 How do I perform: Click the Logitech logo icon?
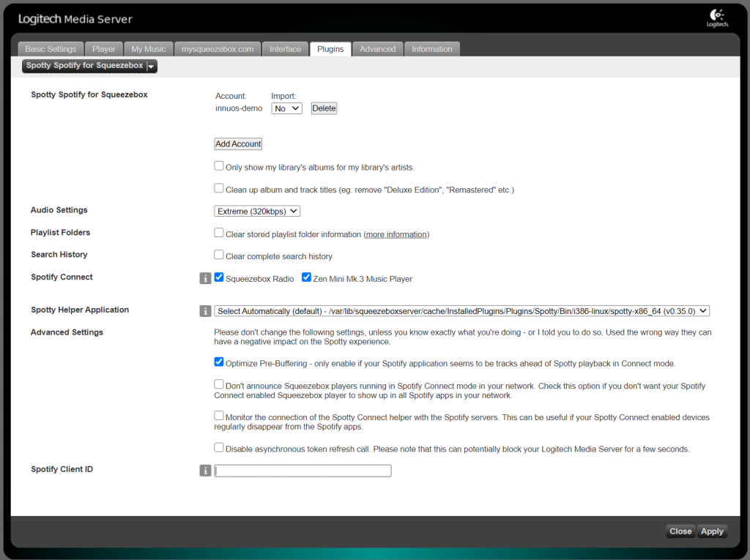click(717, 18)
